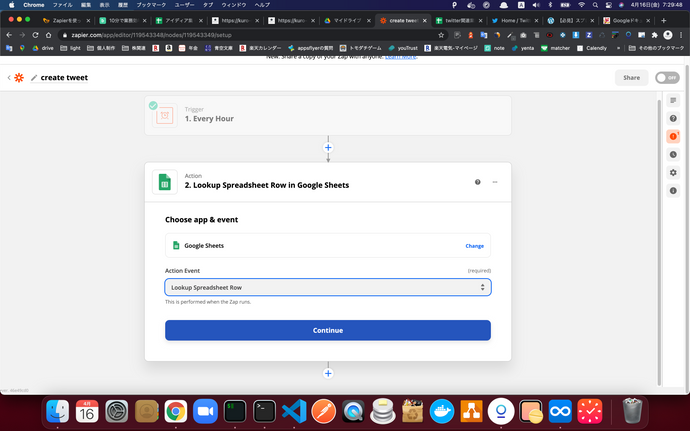Viewport: 690px width, 431px height.
Task: Click the Change link for Google Sheets
Action: pyautogui.click(x=474, y=246)
